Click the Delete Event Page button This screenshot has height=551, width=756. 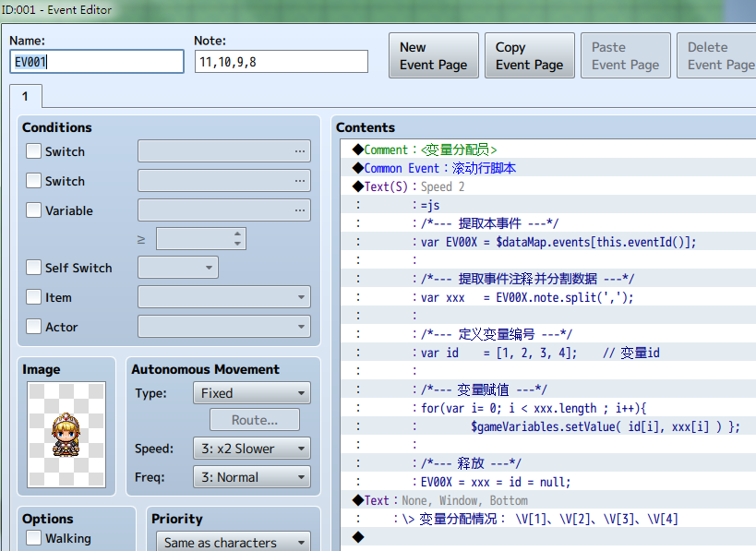point(716,55)
